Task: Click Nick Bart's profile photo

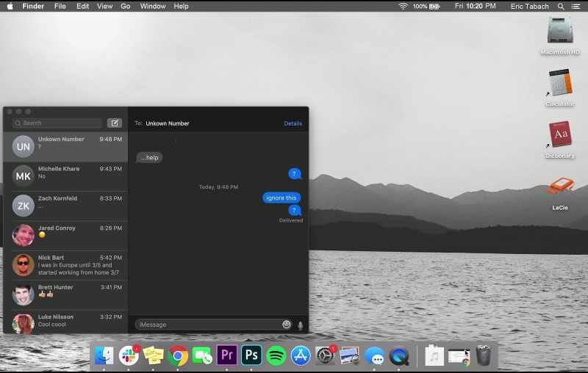Action: [24, 265]
